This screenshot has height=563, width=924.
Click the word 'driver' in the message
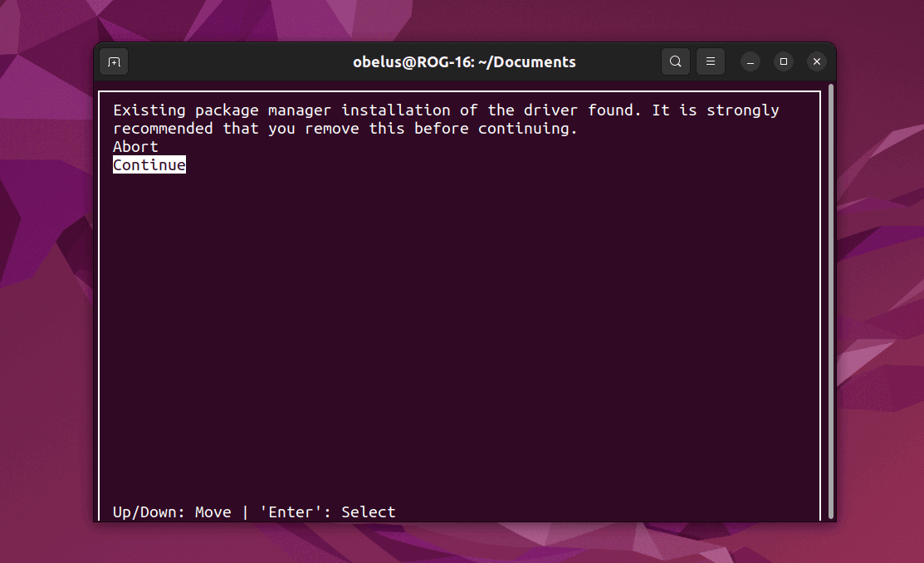click(551, 110)
